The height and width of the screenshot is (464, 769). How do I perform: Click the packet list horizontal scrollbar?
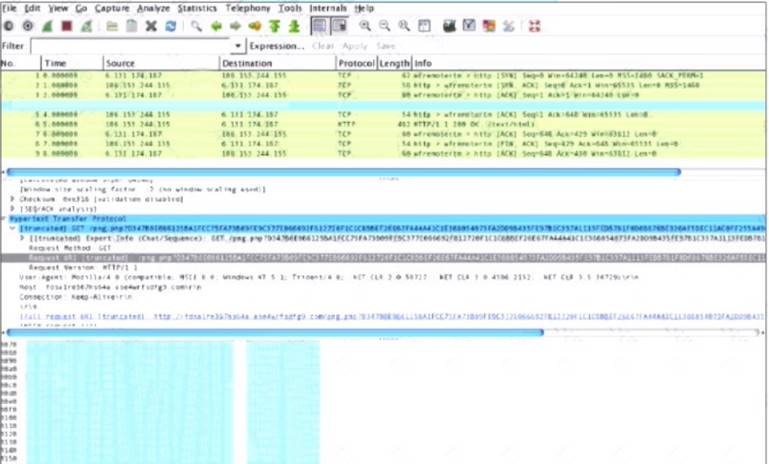tap(343, 172)
